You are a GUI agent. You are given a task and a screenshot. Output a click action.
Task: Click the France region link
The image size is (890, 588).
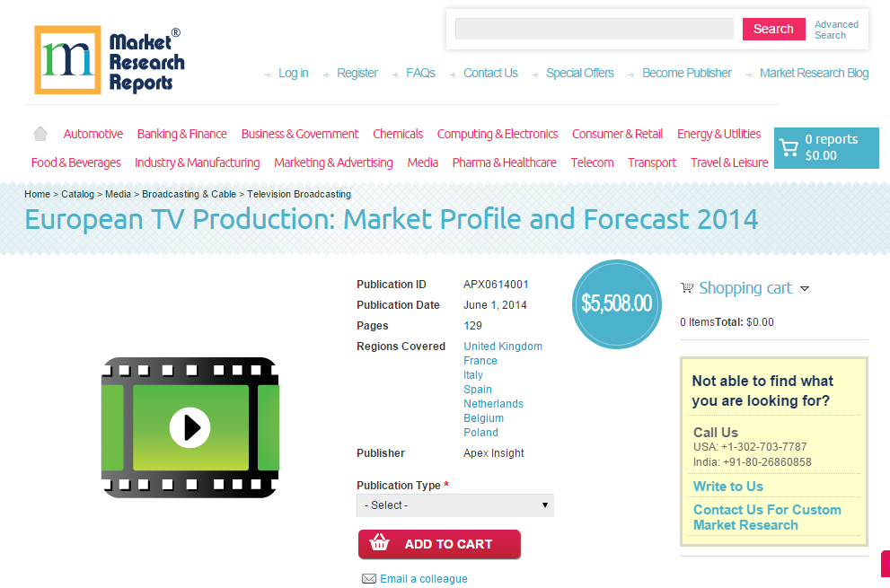480,360
